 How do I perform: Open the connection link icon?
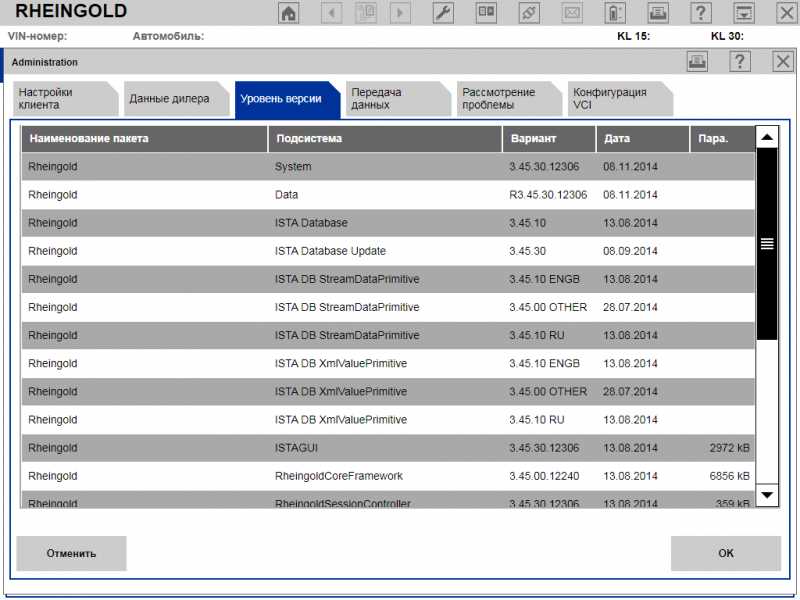(529, 13)
